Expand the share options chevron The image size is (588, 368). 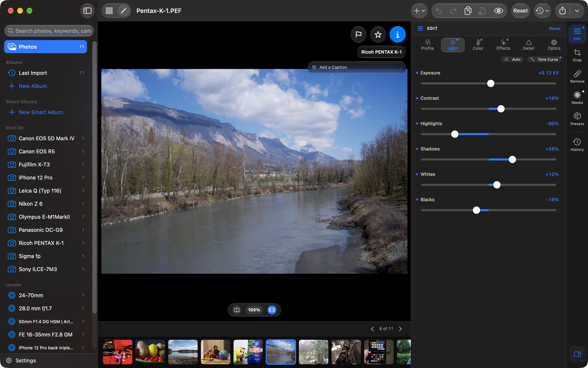(577, 11)
